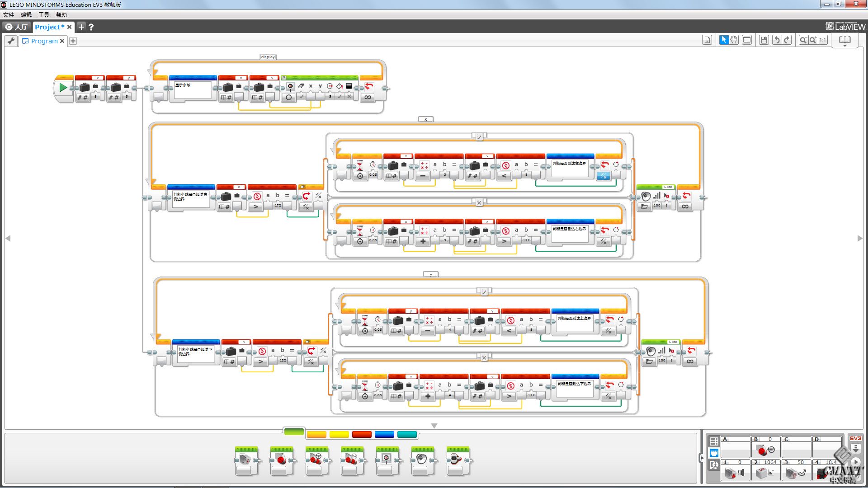Open project properties wrench icon
This screenshot has width=868, height=488.
pyautogui.click(x=11, y=41)
